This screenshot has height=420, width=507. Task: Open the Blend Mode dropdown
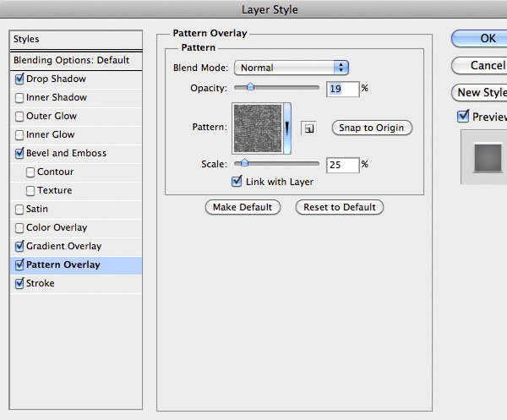[292, 68]
